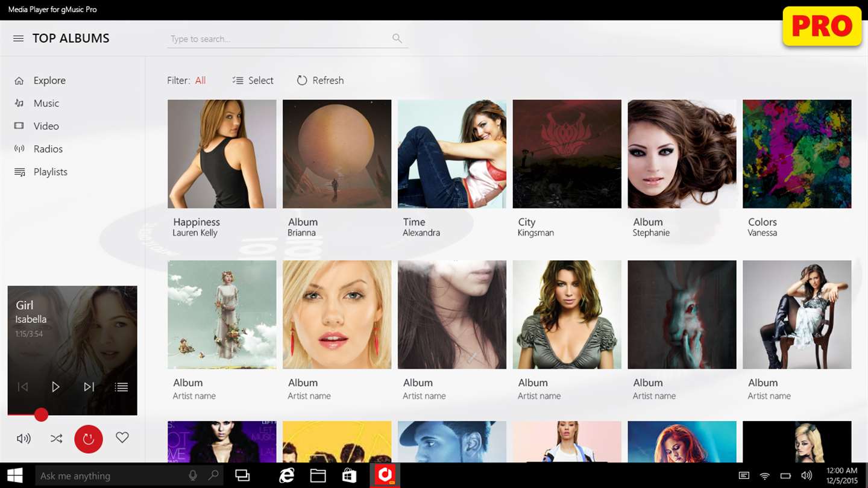Open system volume tray icon
This screenshot has width=868, height=488.
point(807,476)
